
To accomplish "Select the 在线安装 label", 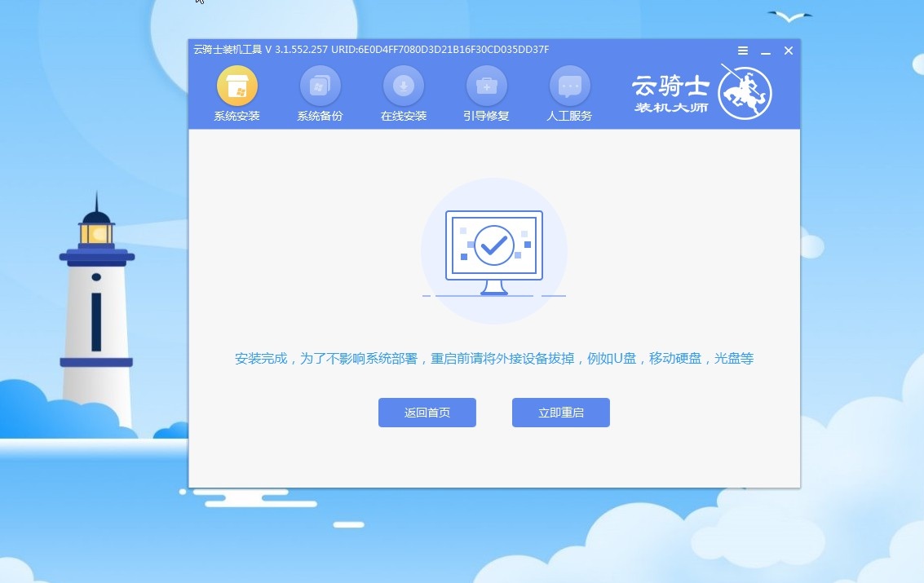I will (x=403, y=116).
